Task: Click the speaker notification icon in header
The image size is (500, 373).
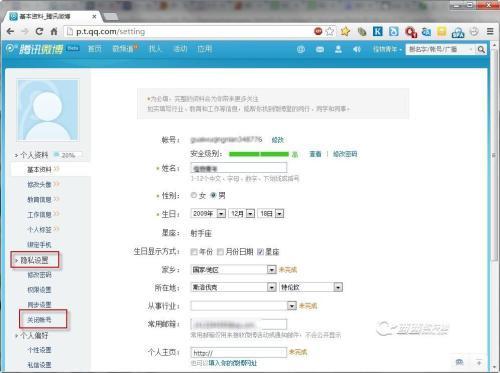Action: tap(357, 49)
